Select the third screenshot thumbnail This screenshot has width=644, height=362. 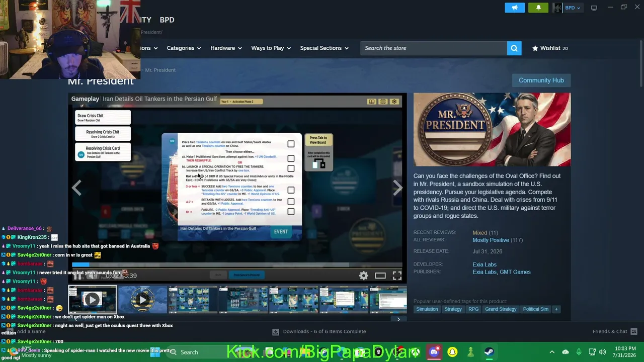pyautogui.click(x=193, y=300)
